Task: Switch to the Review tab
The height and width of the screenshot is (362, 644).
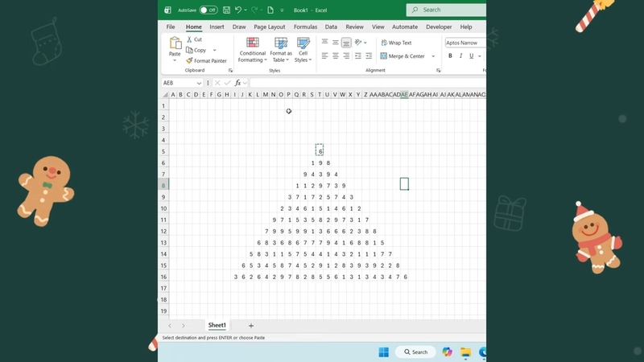Action: tap(354, 27)
